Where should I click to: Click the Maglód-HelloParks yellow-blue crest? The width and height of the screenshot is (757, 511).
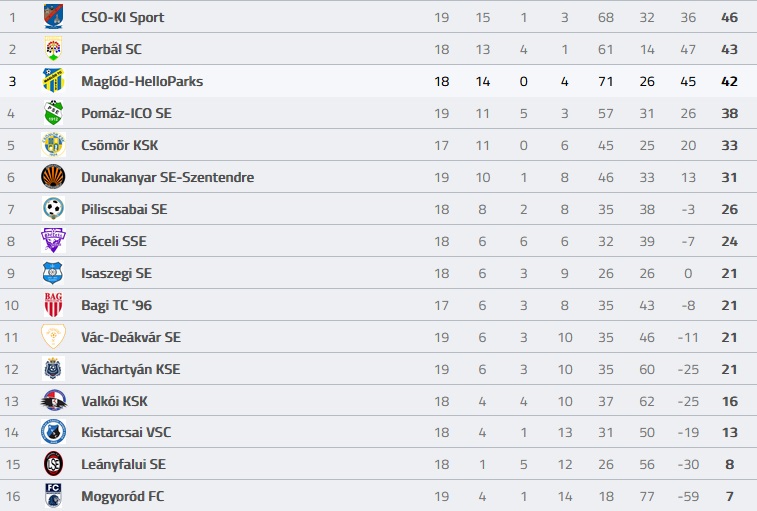tap(53, 81)
